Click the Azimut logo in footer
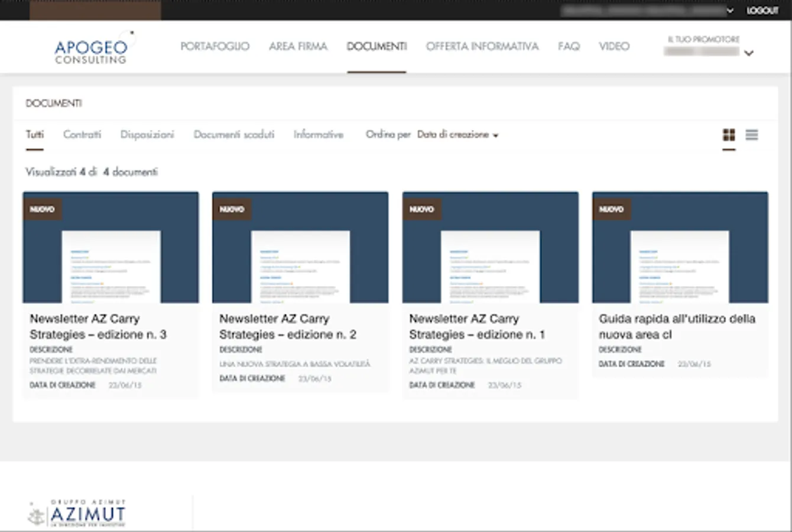Viewport: 792px width, 532px height. (x=77, y=513)
